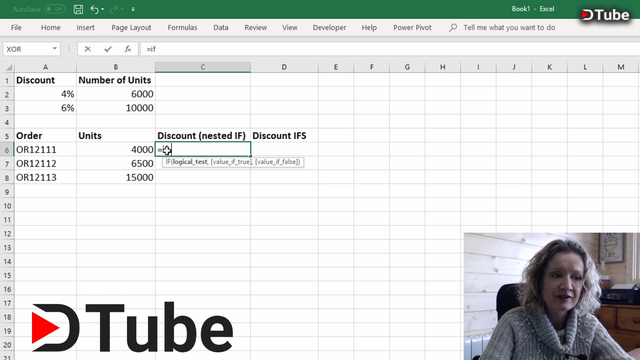
Task: Open the Page Layout ribbon tab
Action: (x=131, y=28)
